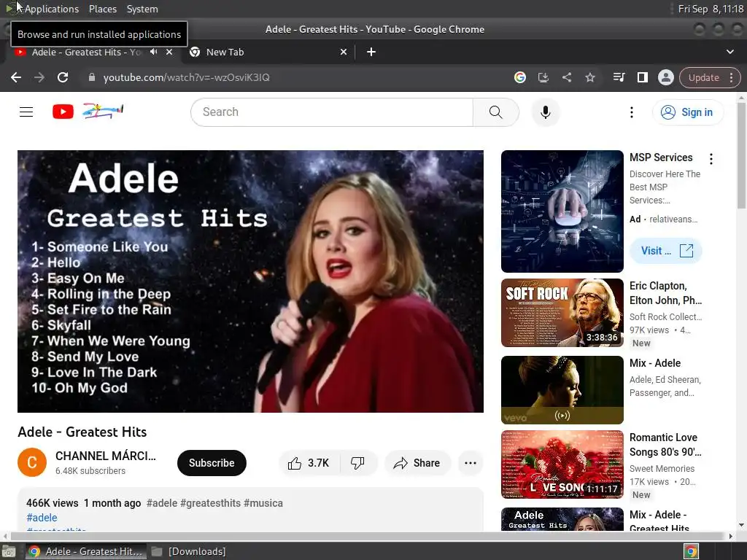Bookmark this page with the star icon

[589, 77]
